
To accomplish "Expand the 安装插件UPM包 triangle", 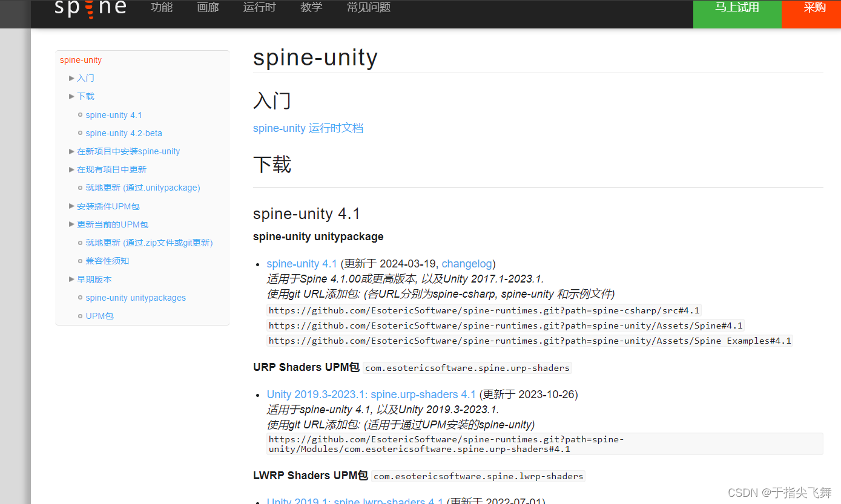I will pos(71,206).
